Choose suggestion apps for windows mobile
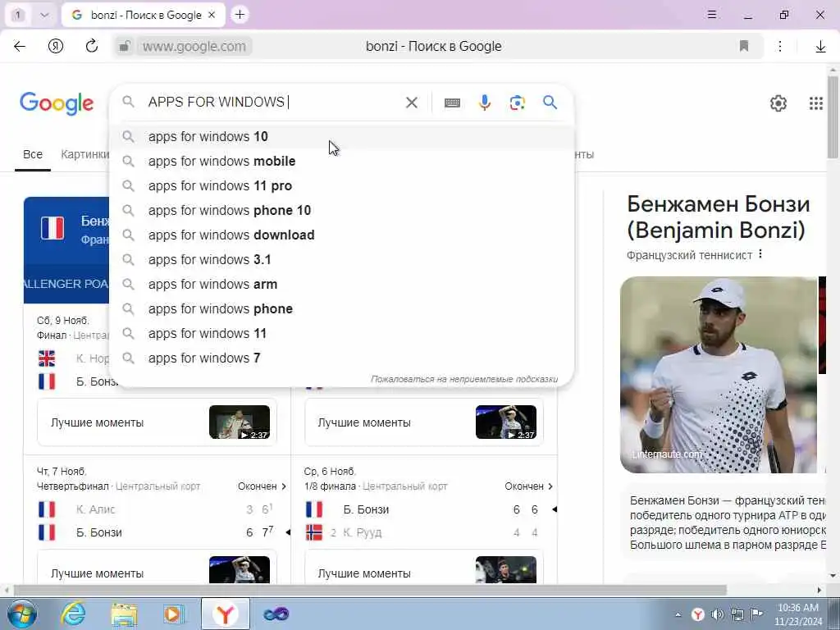This screenshot has width=840, height=630. [x=341, y=162]
